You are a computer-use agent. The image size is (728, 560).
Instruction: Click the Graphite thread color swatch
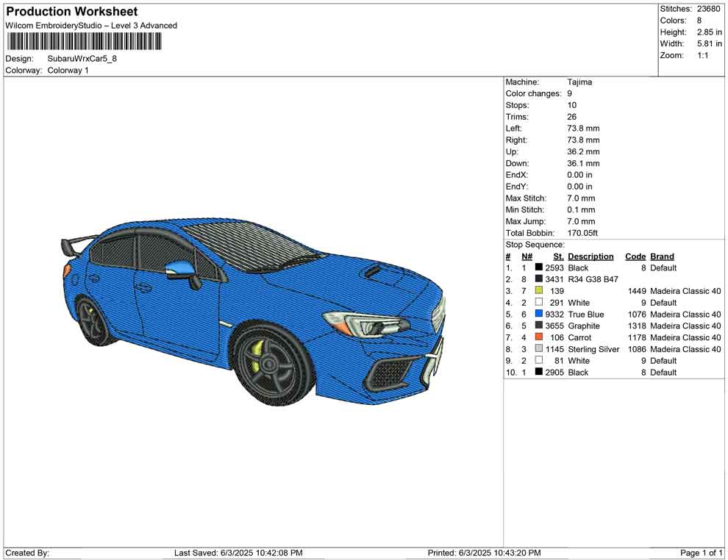[x=539, y=326]
